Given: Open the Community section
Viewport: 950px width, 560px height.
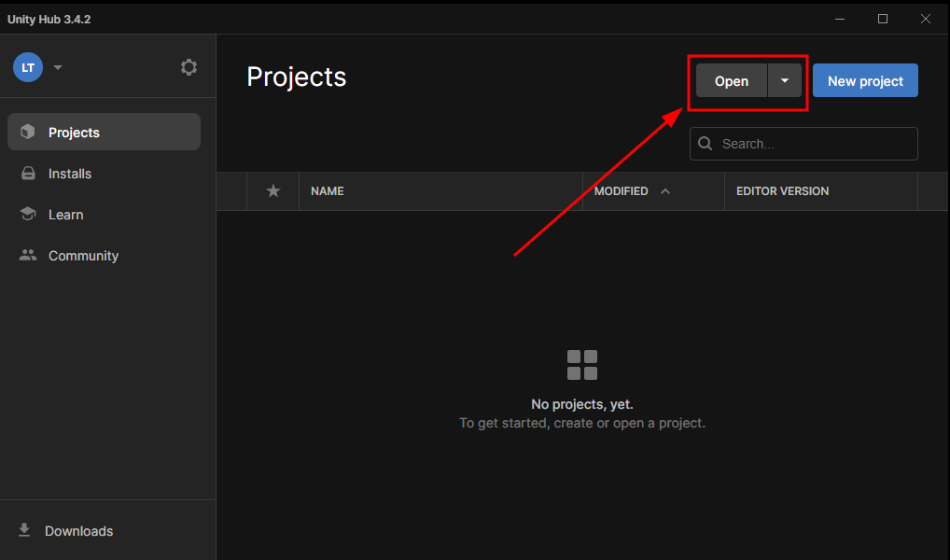Looking at the screenshot, I should [x=104, y=256].
